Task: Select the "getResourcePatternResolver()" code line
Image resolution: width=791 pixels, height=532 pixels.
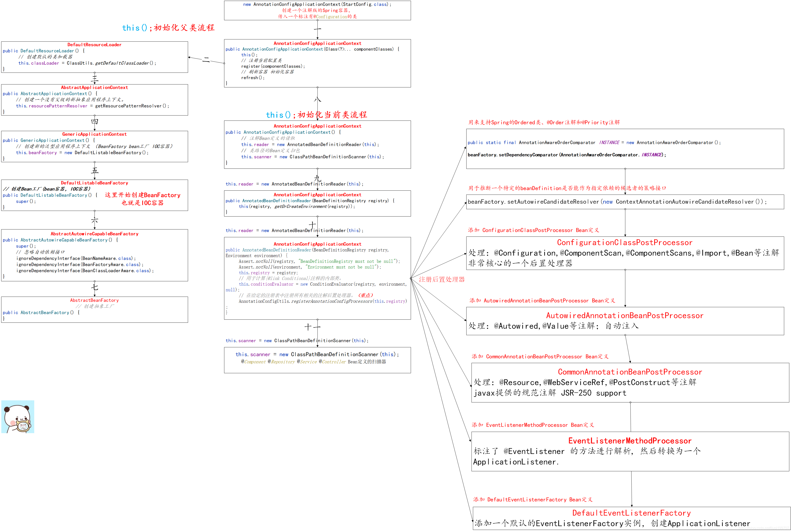Action: tap(92, 106)
